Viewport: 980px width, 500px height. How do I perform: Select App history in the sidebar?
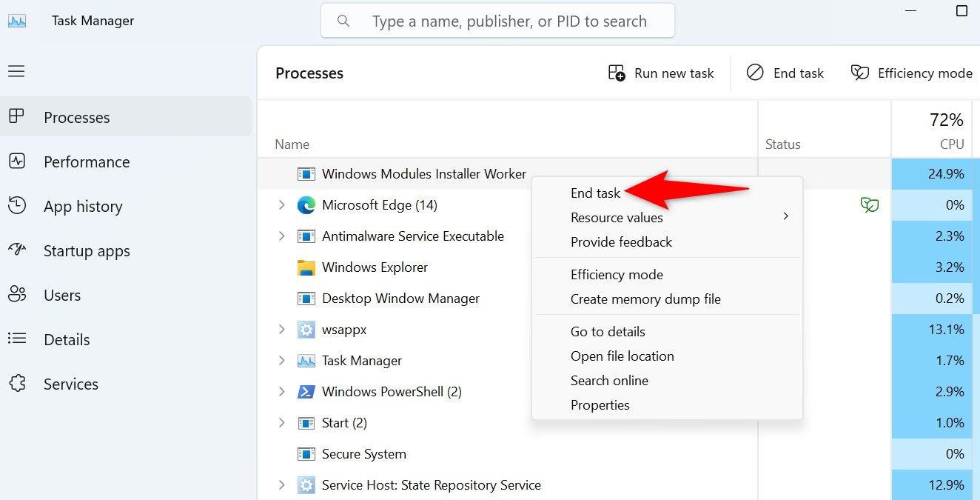point(83,206)
